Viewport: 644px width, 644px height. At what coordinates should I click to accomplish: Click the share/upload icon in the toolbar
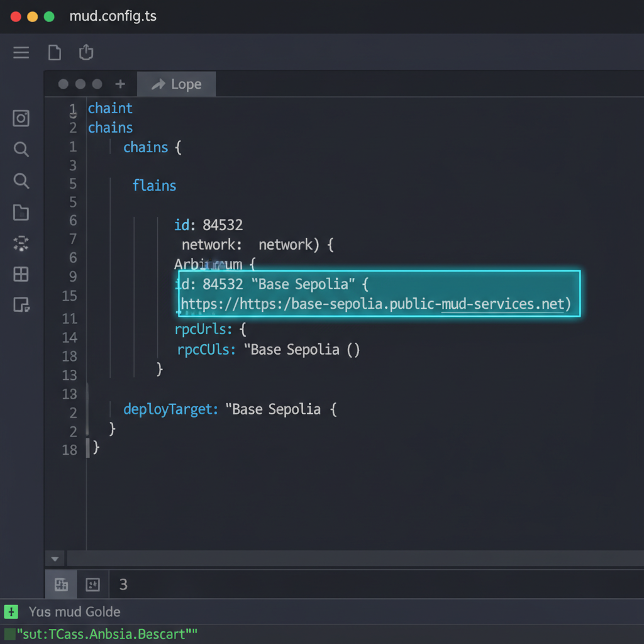(86, 53)
